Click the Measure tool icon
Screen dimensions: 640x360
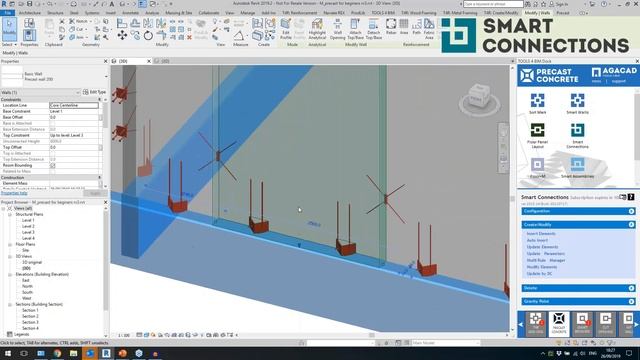click(x=239, y=36)
